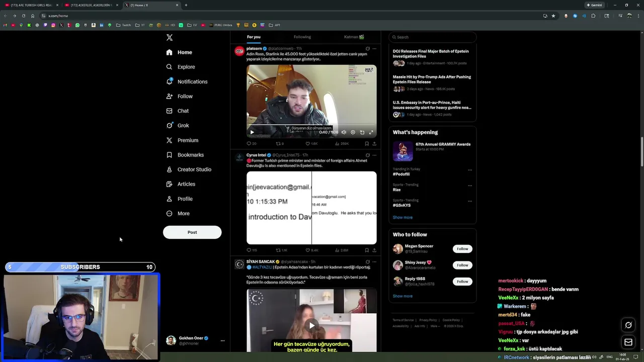Follow Shiny Jessy
Viewport: 644px width, 362px height.
point(462,265)
